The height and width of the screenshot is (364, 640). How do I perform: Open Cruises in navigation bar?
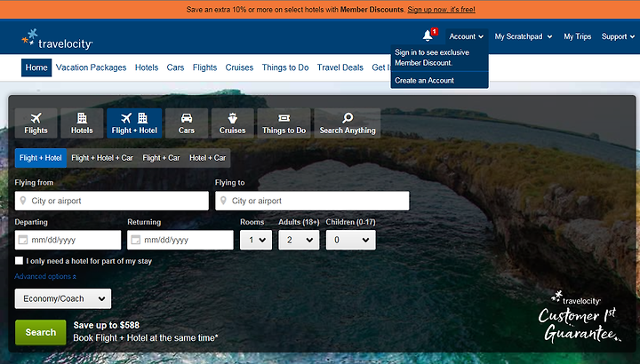point(239,67)
